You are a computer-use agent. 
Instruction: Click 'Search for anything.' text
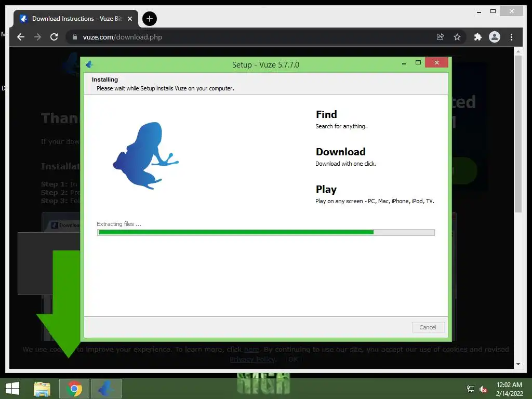pos(341,126)
